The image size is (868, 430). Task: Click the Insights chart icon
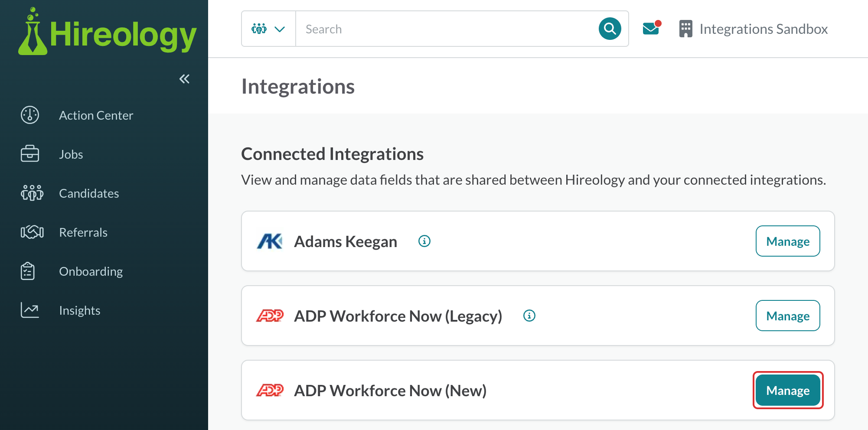coord(30,310)
